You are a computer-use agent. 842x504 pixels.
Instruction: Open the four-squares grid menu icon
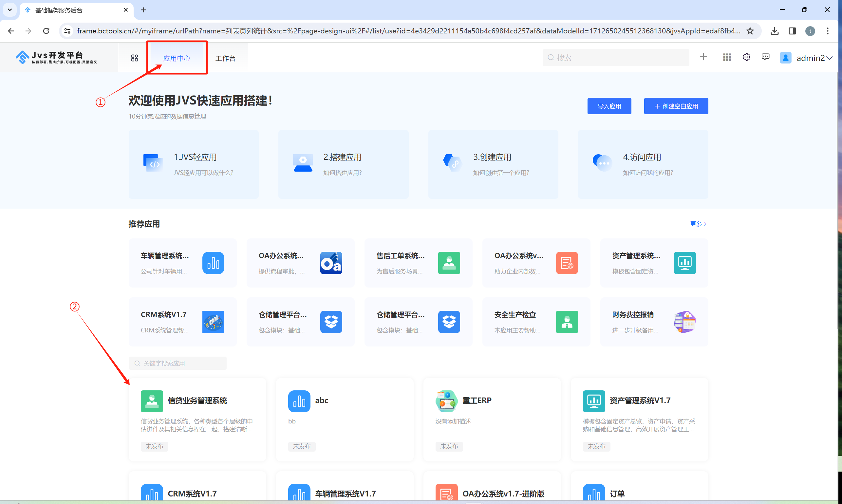click(x=135, y=58)
